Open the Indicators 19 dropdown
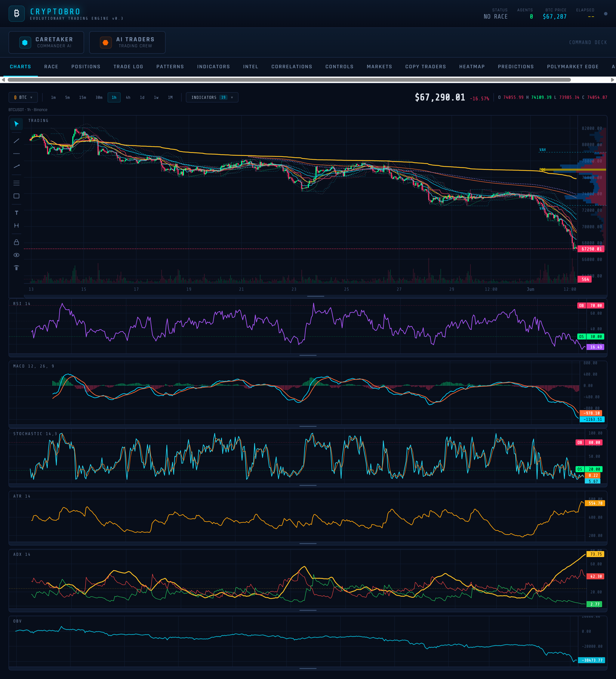 click(212, 97)
